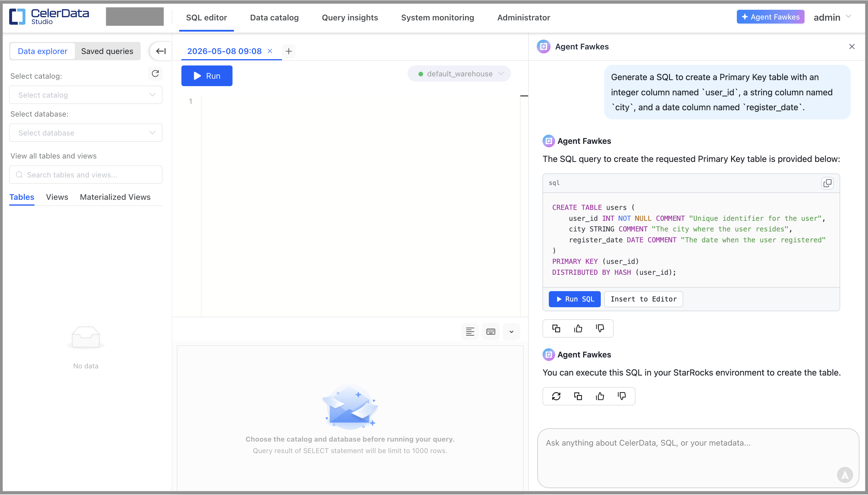The height and width of the screenshot is (495, 868).
Task: Show the Tables list
Action: 22,197
